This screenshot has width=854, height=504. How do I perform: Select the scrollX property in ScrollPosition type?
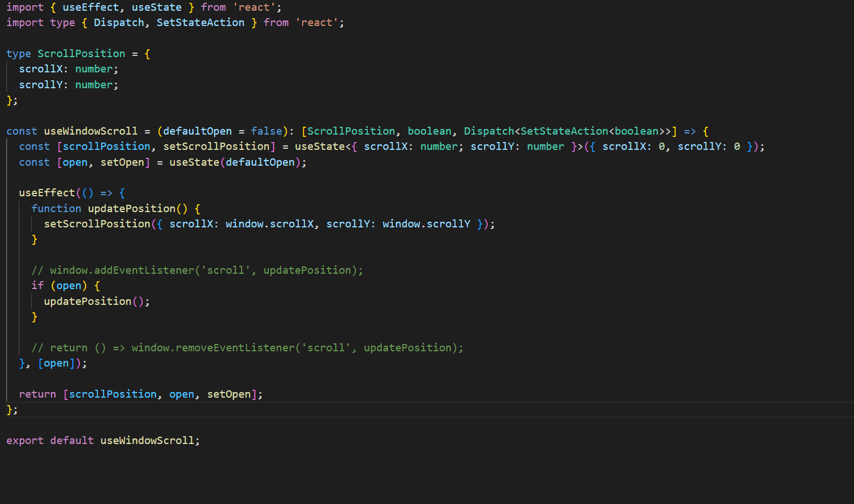[40, 68]
